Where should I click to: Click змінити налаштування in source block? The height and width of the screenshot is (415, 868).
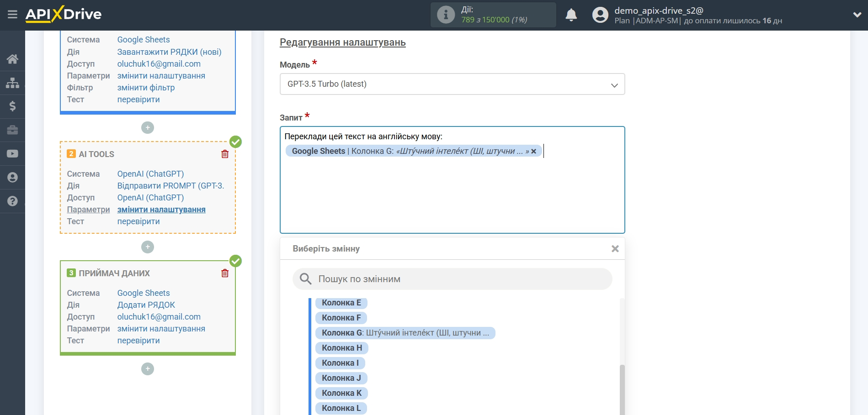tap(161, 76)
